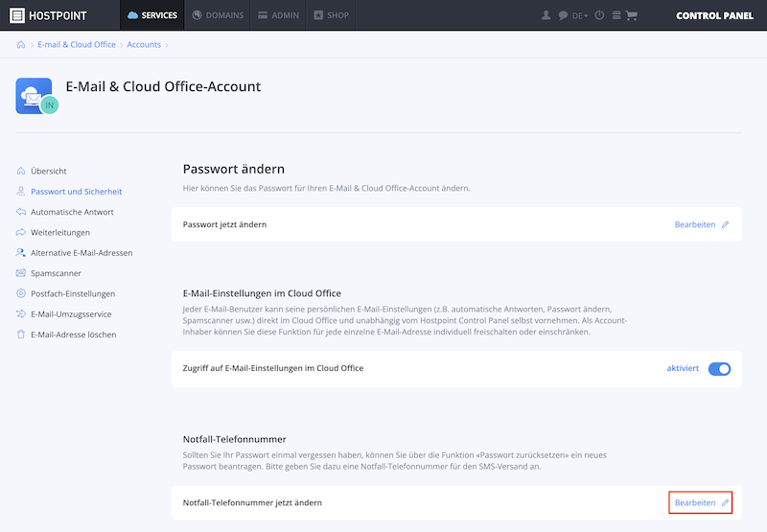767x532 pixels.
Task: Click the Passwort jetzt ändern row text
Action: point(224,224)
